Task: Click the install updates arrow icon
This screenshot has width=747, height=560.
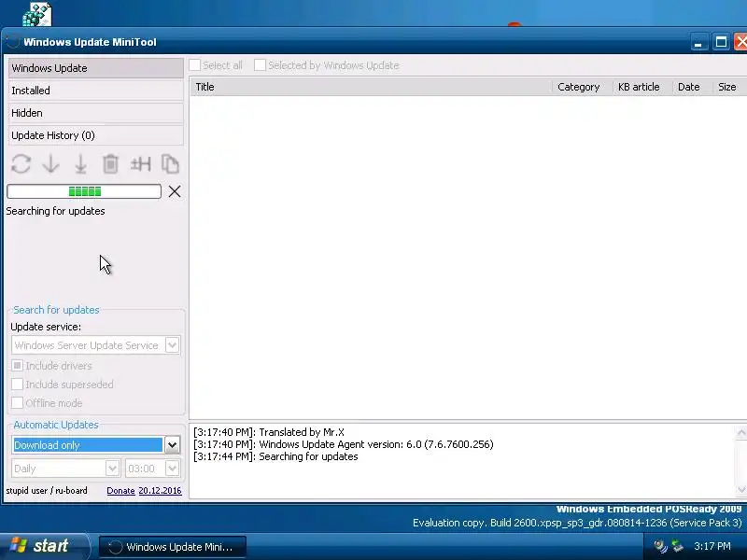Action: (80, 164)
